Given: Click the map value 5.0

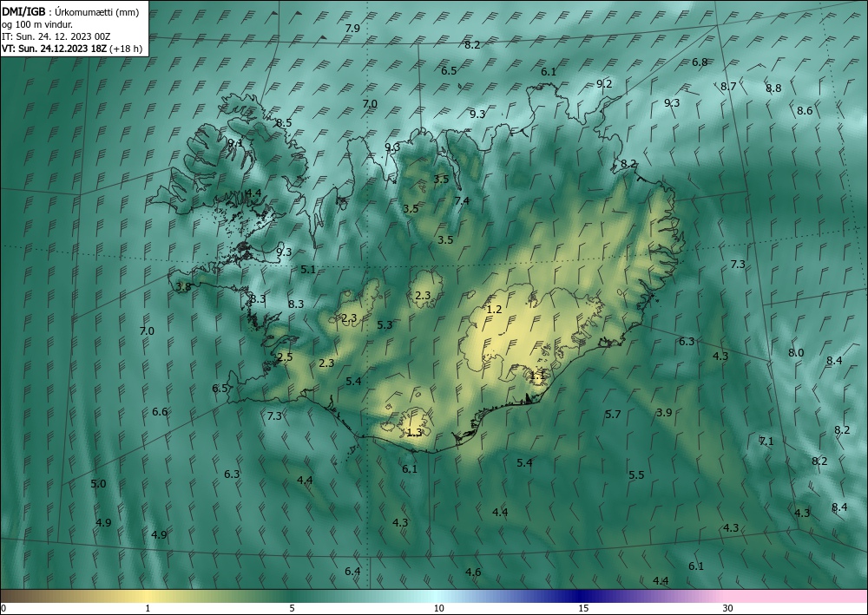Looking at the screenshot, I should 98,484.
